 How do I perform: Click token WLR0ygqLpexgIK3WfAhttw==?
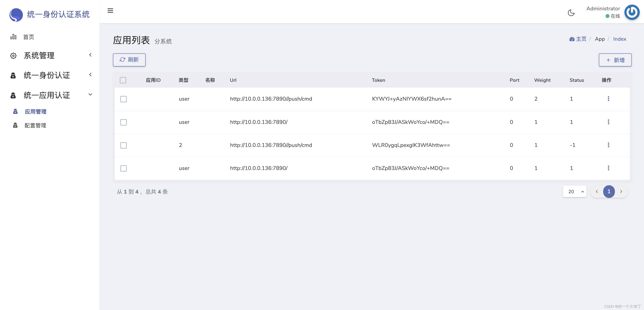point(411,145)
